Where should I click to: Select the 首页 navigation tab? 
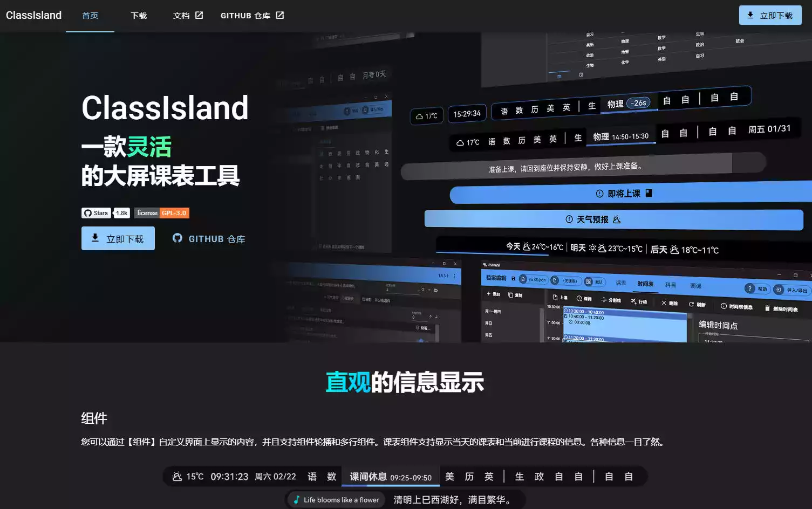[x=90, y=16]
